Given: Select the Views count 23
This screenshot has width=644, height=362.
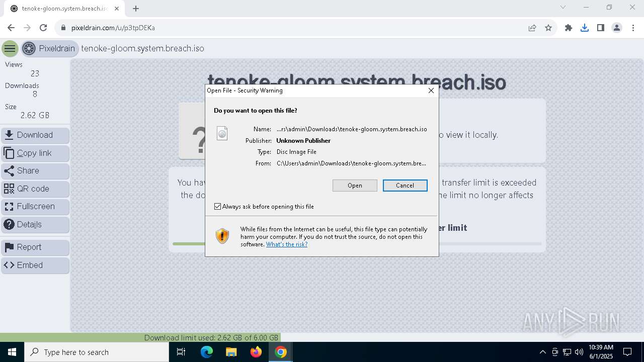Looking at the screenshot, I should click(x=35, y=74).
